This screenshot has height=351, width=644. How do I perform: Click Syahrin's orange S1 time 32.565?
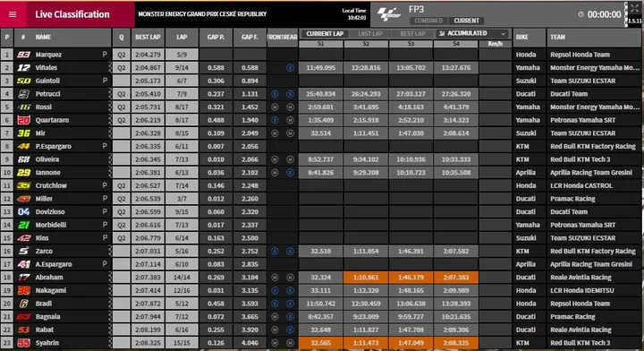321,343
